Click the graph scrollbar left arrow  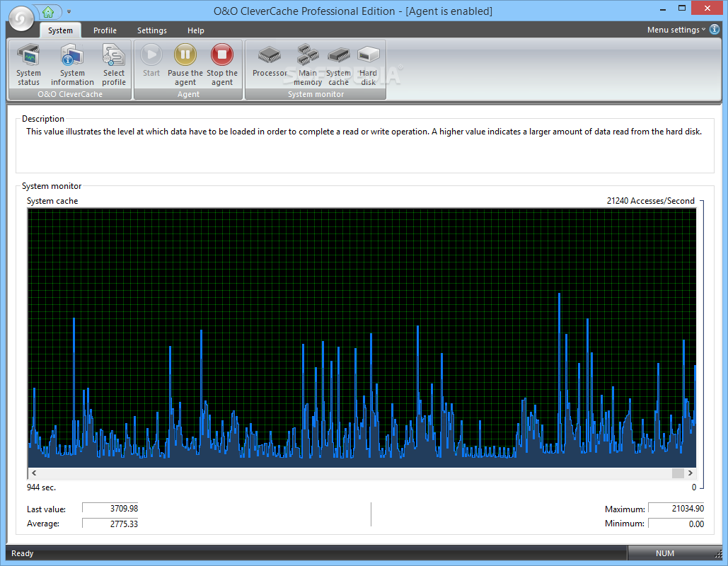pos(34,473)
